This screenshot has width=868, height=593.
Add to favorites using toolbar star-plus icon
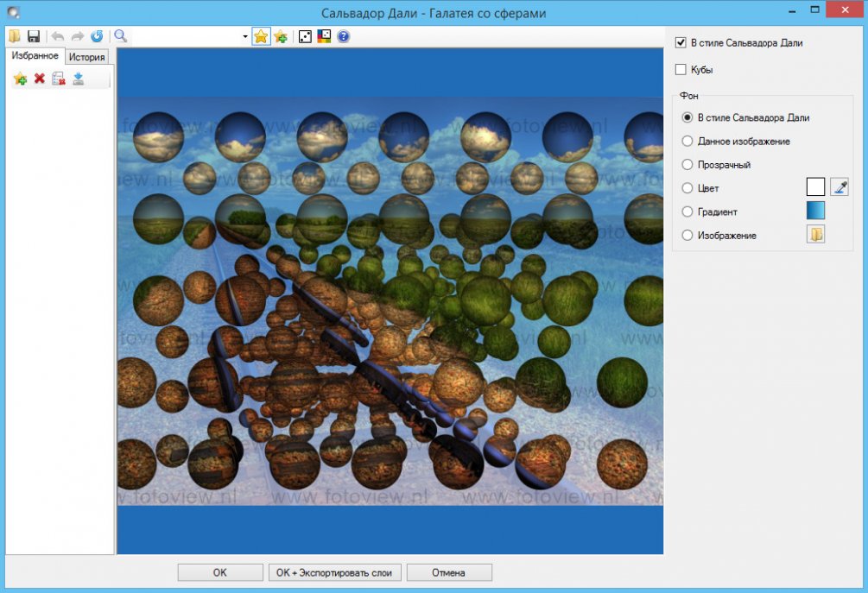coord(282,36)
